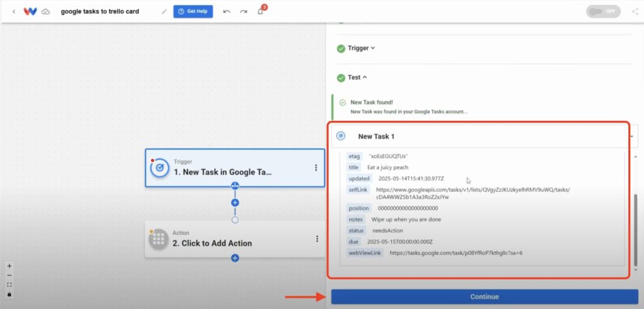The height and width of the screenshot is (309, 644).
Task: Open notifications bell
Action: [x=260, y=11]
